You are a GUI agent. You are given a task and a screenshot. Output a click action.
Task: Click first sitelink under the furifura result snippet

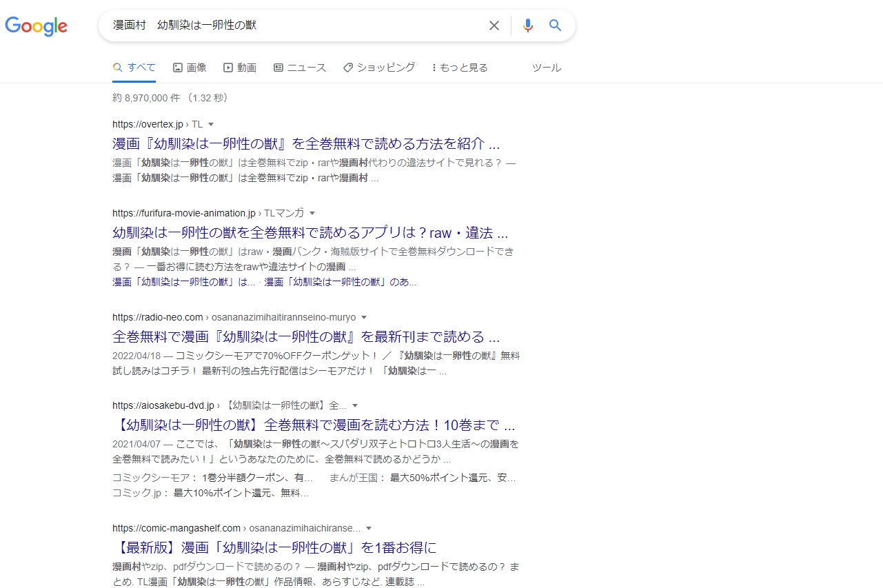[184, 282]
